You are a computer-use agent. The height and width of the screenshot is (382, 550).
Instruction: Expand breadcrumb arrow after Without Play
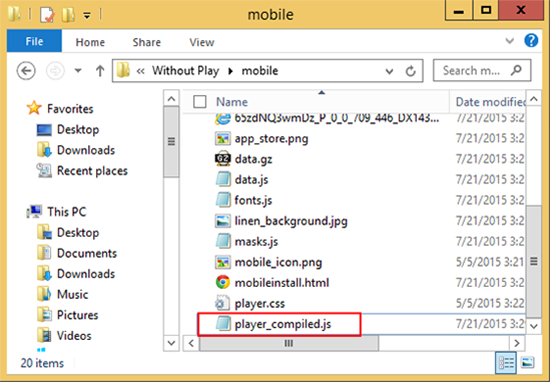tap(230, 71)
